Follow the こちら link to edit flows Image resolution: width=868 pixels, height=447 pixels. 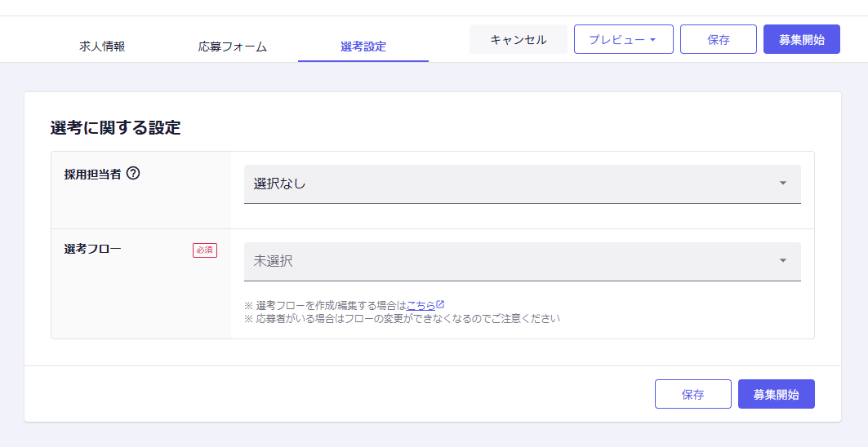(421, 305)
